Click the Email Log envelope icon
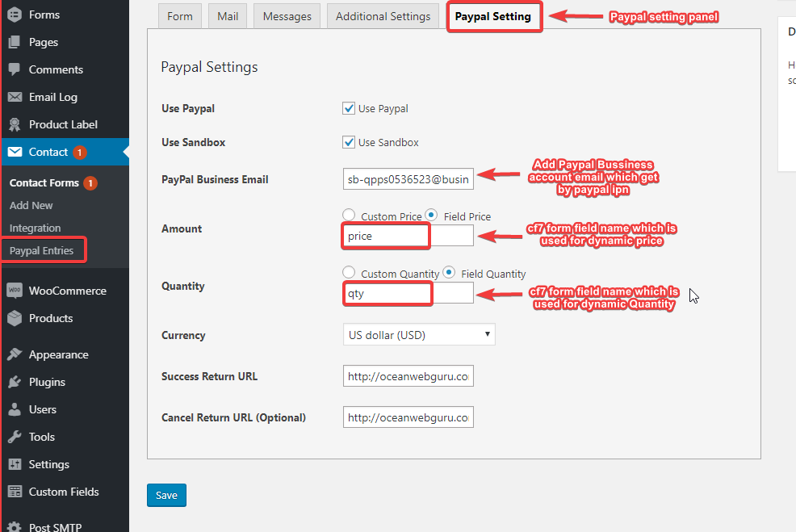796x532 pixels. click(15, 97)
